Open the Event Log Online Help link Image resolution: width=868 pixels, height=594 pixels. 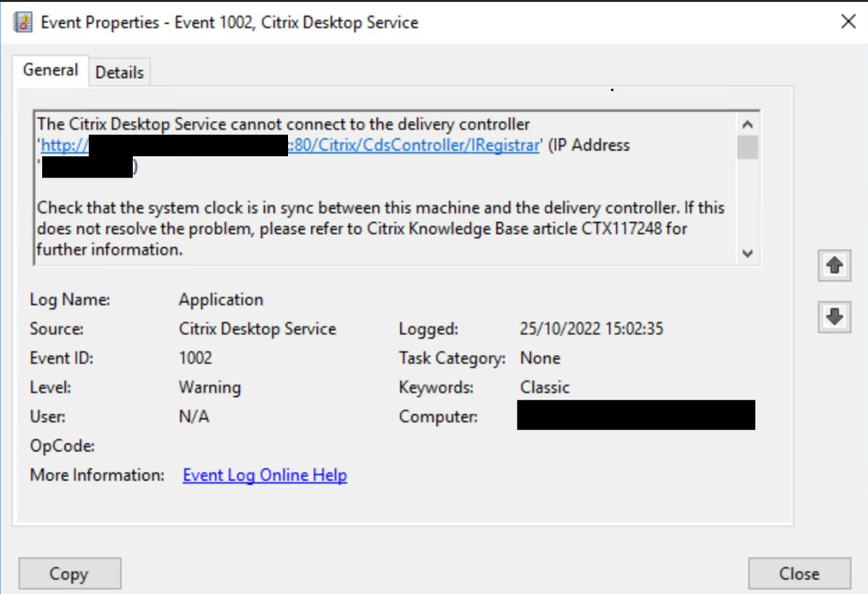(264, 474)
